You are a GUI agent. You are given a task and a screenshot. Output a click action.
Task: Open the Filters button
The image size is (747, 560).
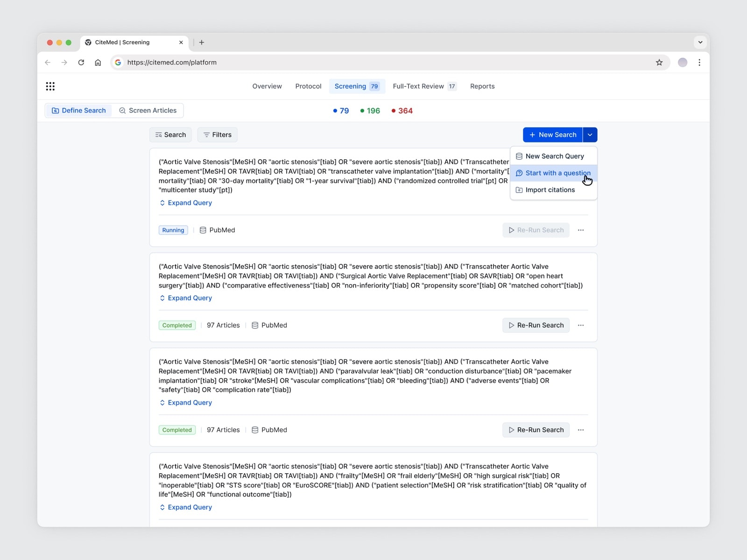click(218, 135)
